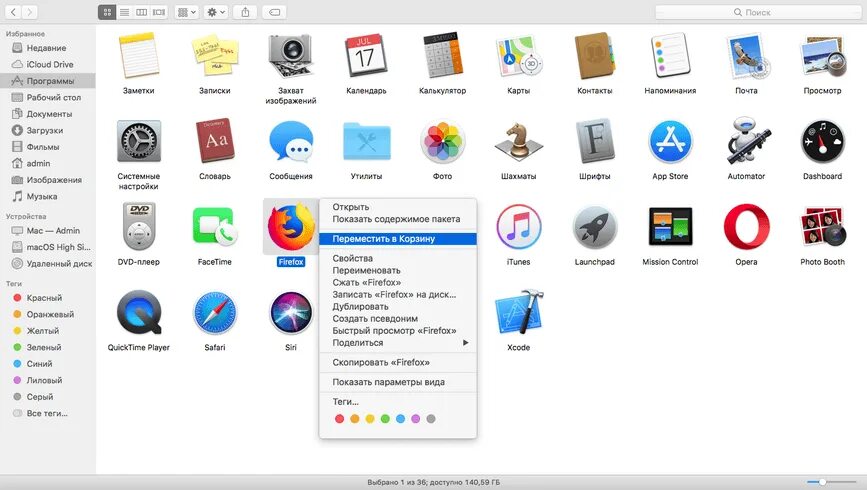Viewport: 867px width, 490px height.
Task: Click the edit tags toolbar button
Action: tap(275, 12)
